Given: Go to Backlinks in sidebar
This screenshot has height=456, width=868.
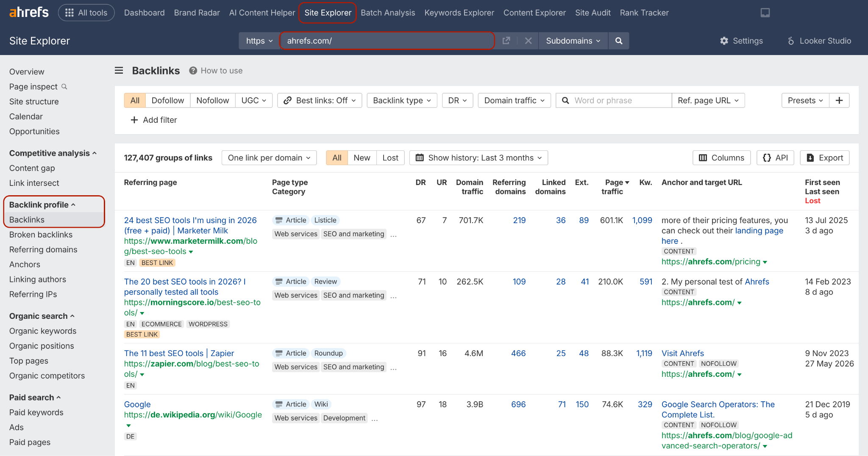Looking at the screenshot, I should pos(27,220).
